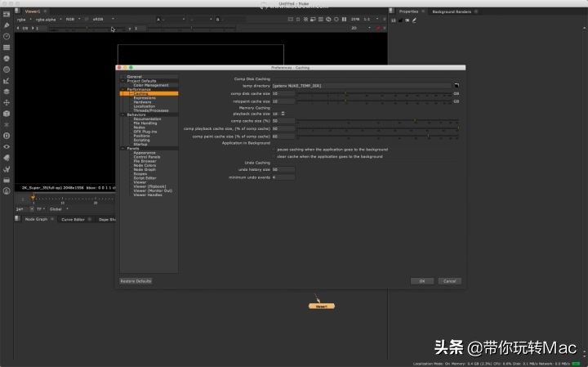This screenshot has height=367, width=588.
Task: Open the sRGB viewer process dropdown
Action: point(103,19)
